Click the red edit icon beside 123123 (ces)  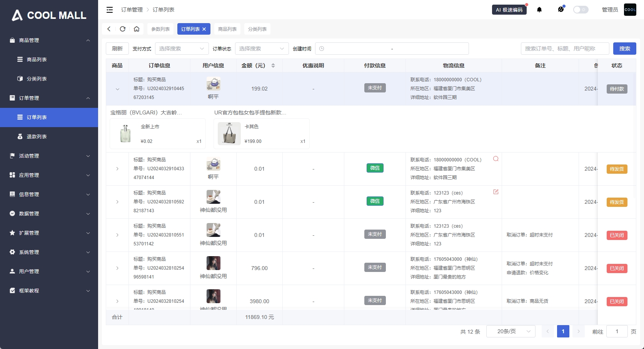pyautogui.click(x=496, y=192)
